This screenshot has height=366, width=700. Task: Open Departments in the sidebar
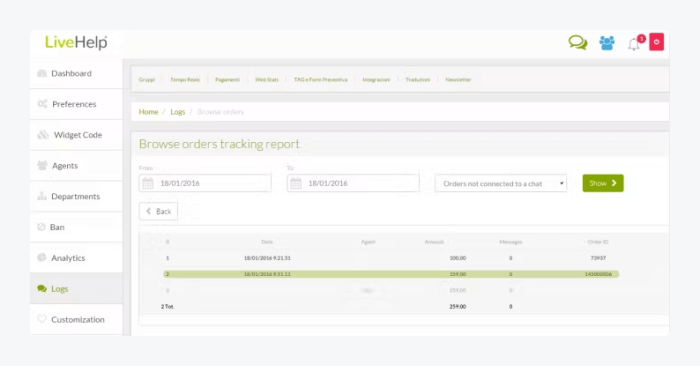click(x=76, y=196)
